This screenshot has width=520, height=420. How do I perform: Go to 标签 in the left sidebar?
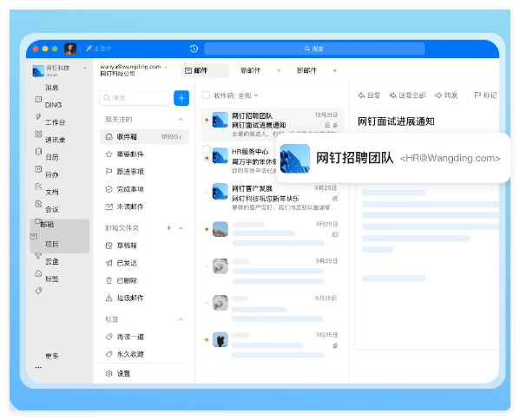click(52, 279)
